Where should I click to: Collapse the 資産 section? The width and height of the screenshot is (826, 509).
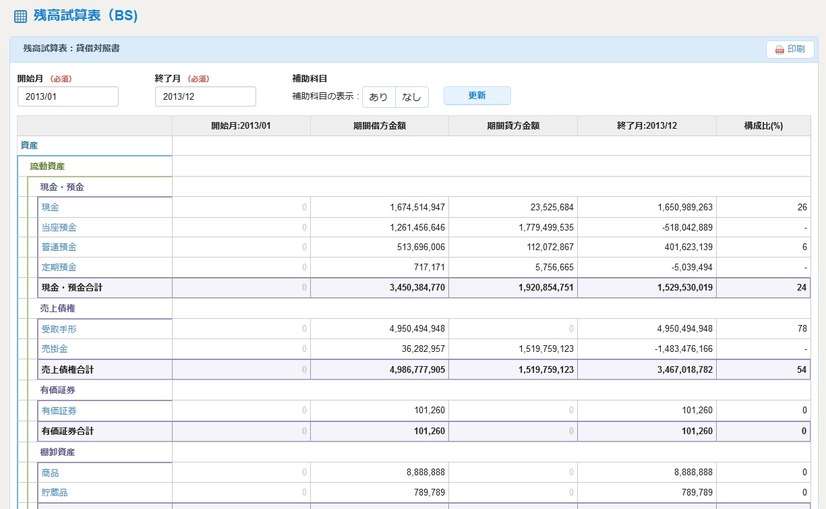pos(29,146)
